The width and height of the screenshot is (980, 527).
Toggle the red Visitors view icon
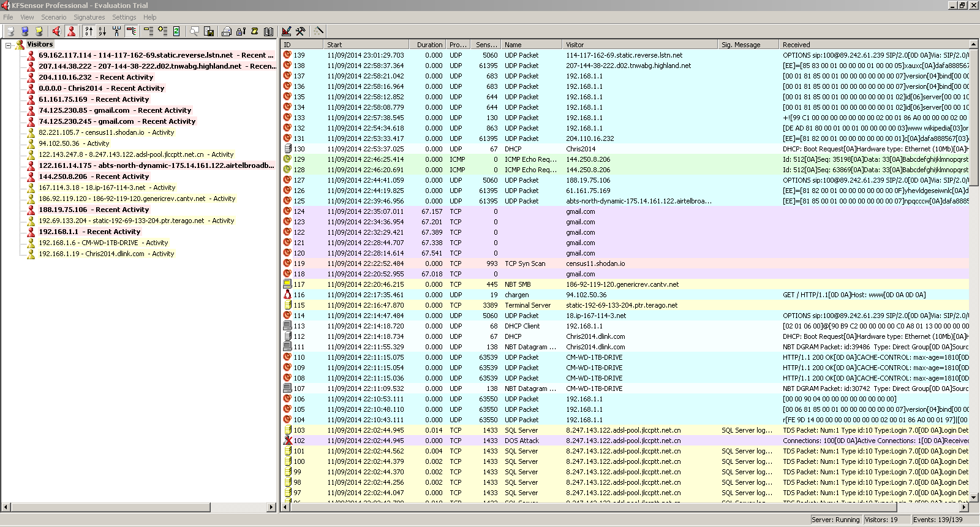coord(71,31)
